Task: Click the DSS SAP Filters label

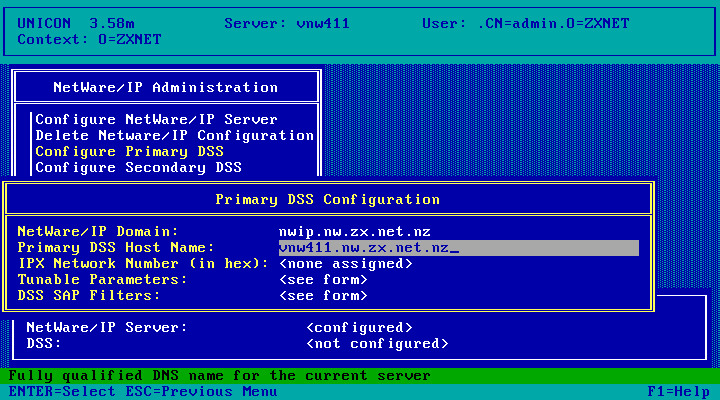Action: point(89,296)
